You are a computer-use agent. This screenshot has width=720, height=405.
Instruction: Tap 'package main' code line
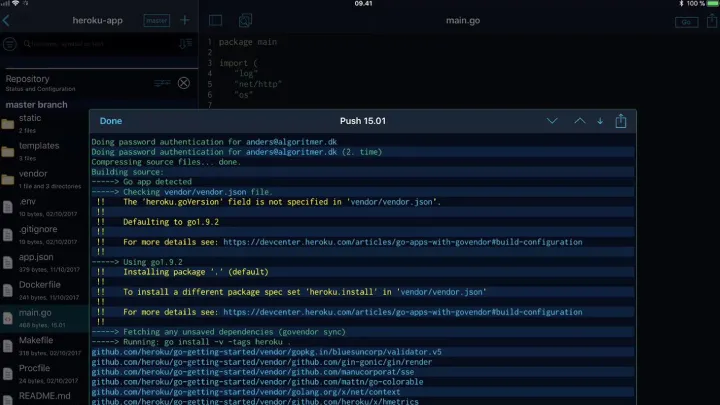coord(248,42)
